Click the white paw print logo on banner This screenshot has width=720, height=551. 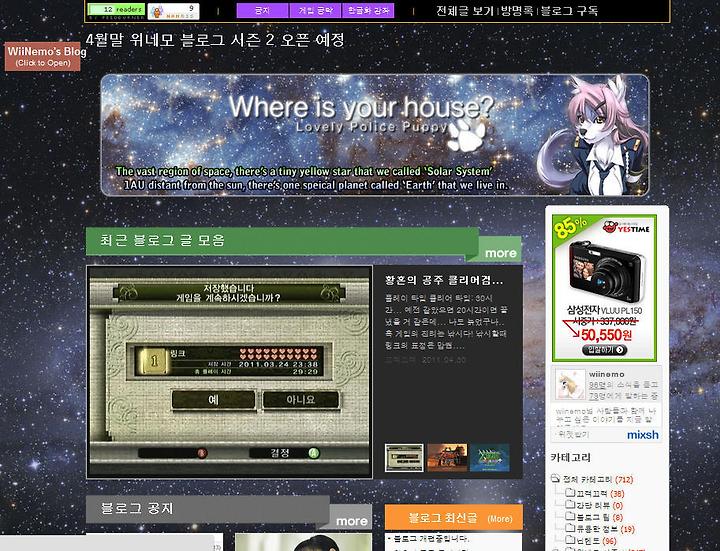point(467,135)
